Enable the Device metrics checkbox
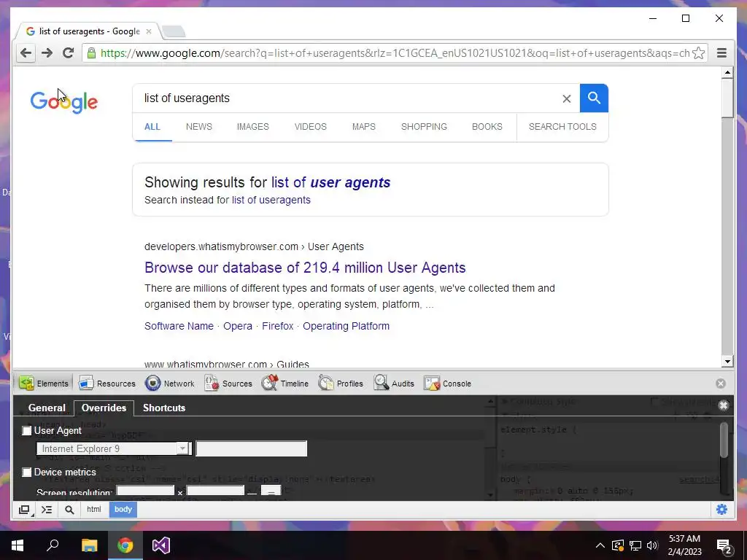This screenshot has height=560, width=747. coord(27,472)
